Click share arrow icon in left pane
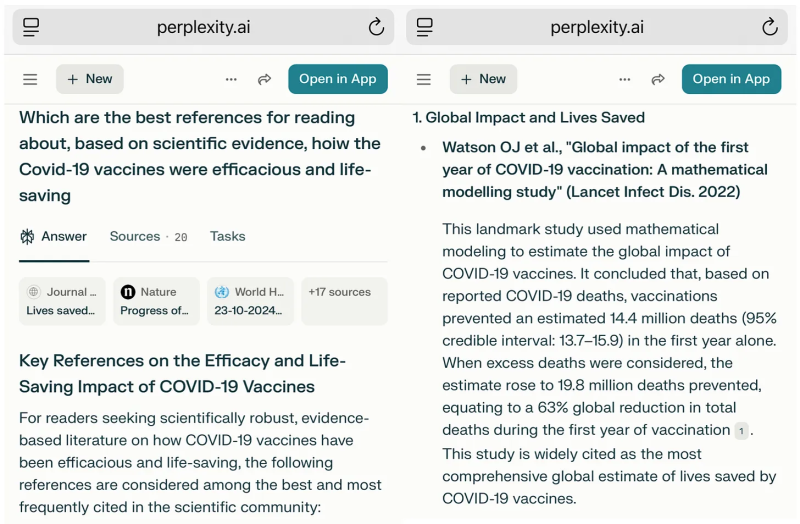 [264, 79]
